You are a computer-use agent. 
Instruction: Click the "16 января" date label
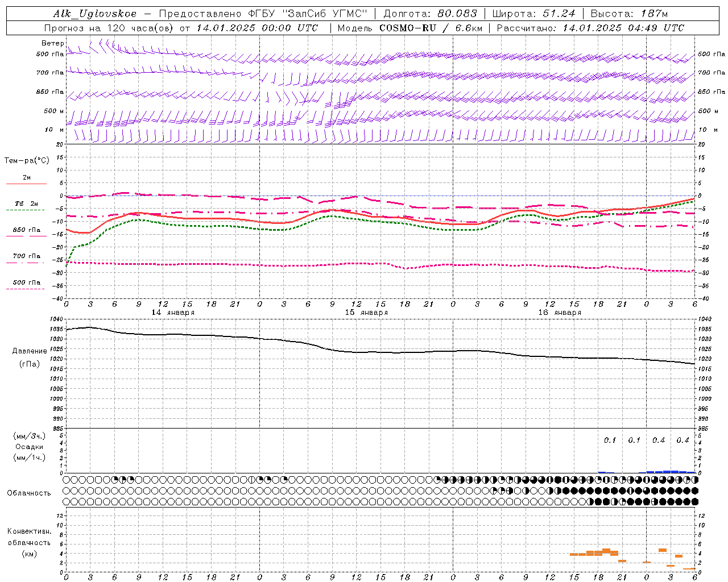point(560,313)
